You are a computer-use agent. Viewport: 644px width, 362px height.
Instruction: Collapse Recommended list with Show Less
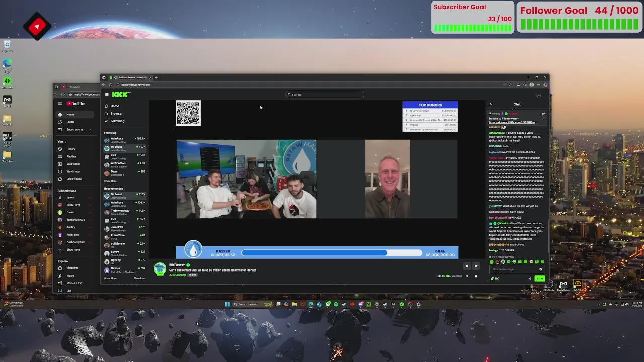(139, 278)
